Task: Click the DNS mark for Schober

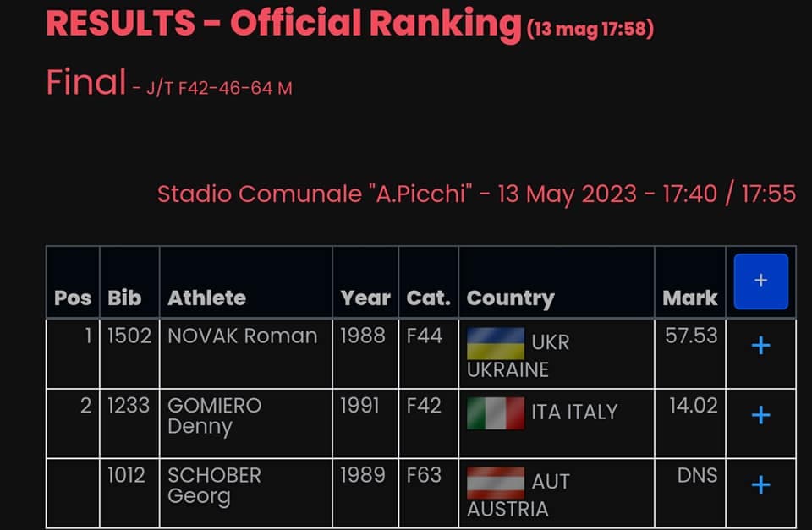Action: click(697, 476)
